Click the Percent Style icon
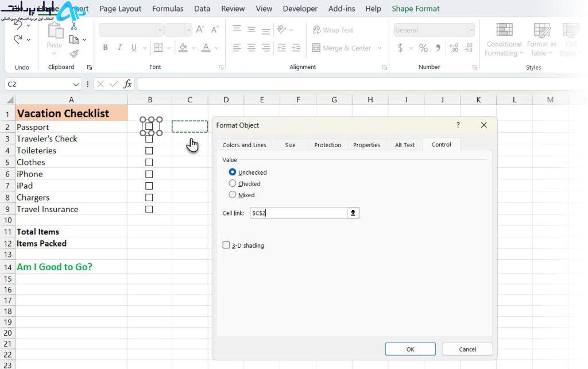This screenshot has height=369, width=588. click(423, 48)
